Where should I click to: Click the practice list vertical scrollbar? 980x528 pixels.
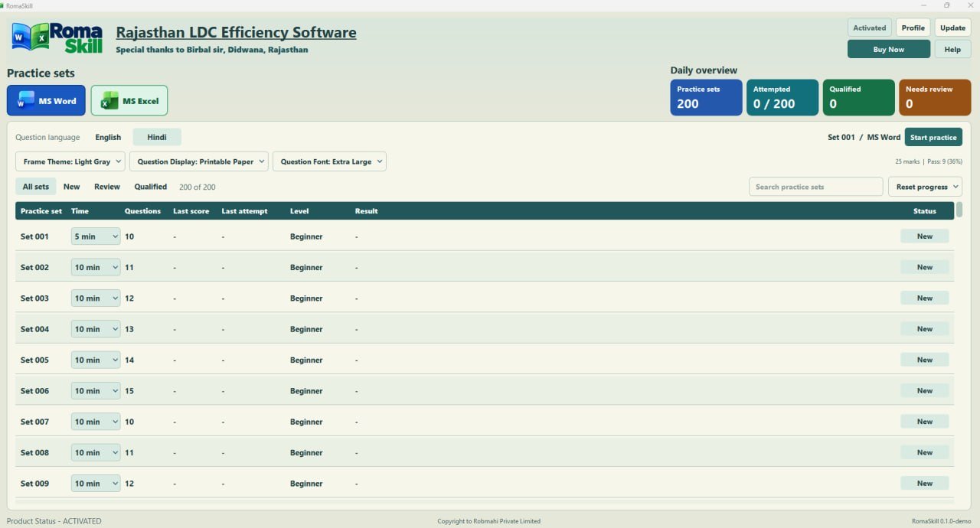point(959,210)
